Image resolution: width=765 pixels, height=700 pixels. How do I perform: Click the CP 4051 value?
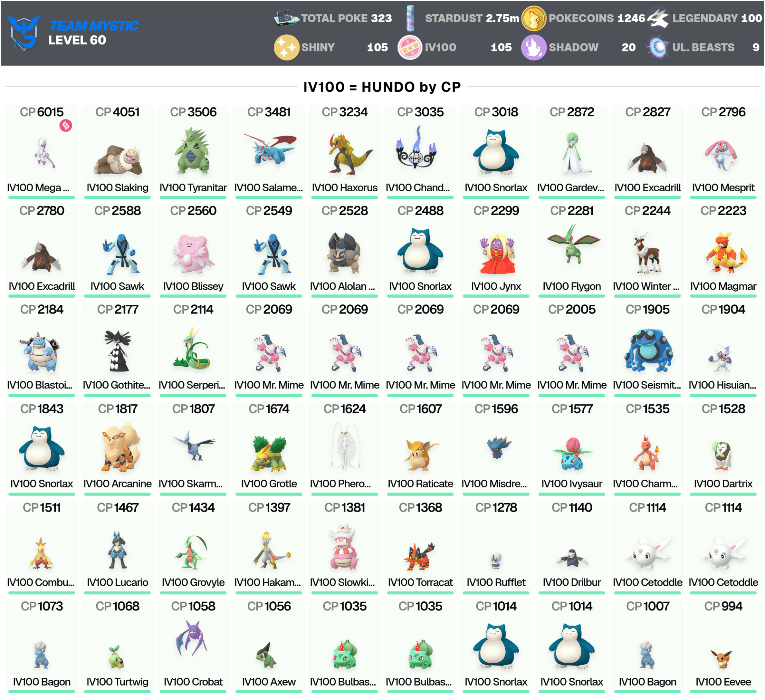118,112
